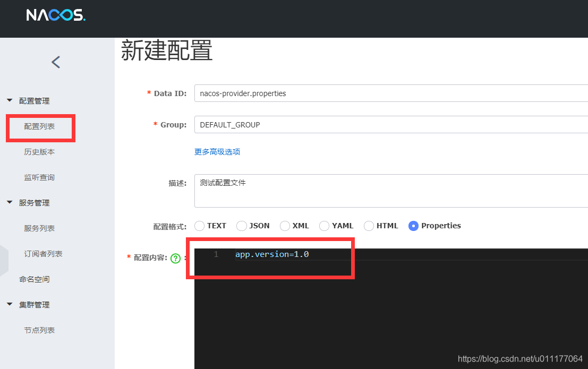The width and height of the screenshot is (588, 369).
Task: Select the JSON configuration format
Action: pyautogui.click(x=242, y=226)
